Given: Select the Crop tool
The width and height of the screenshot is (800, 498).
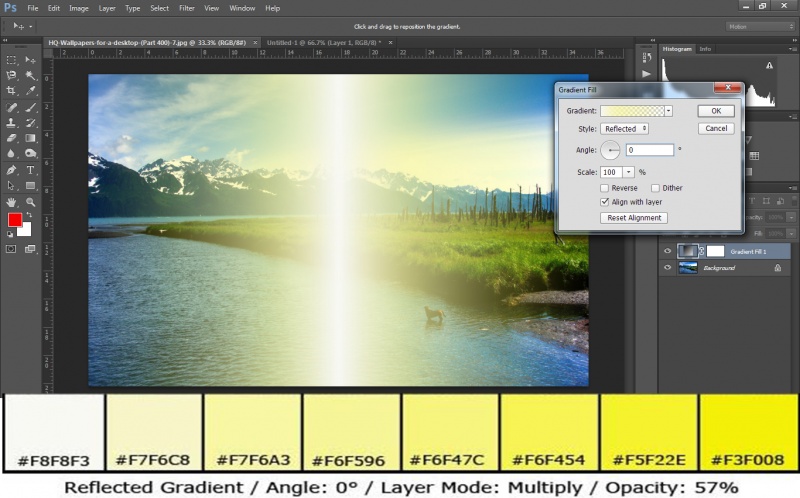Looking at the screenshot, I should coord(12,91).
